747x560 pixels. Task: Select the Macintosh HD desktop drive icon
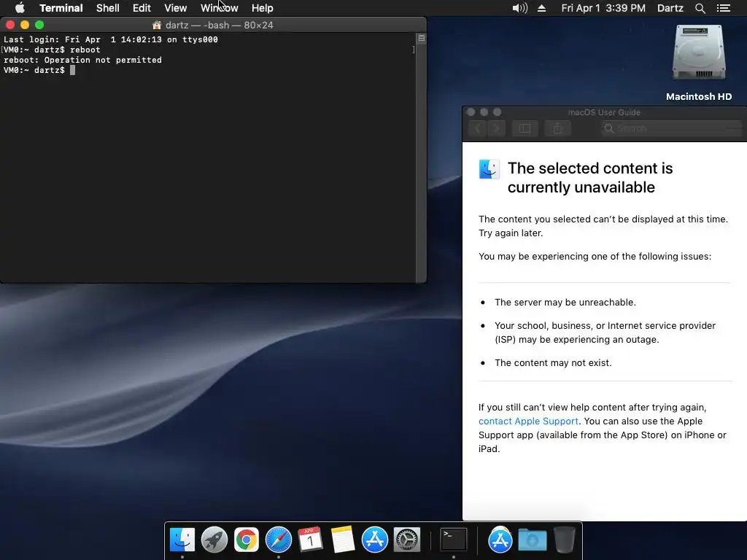[x=699, y=53]
